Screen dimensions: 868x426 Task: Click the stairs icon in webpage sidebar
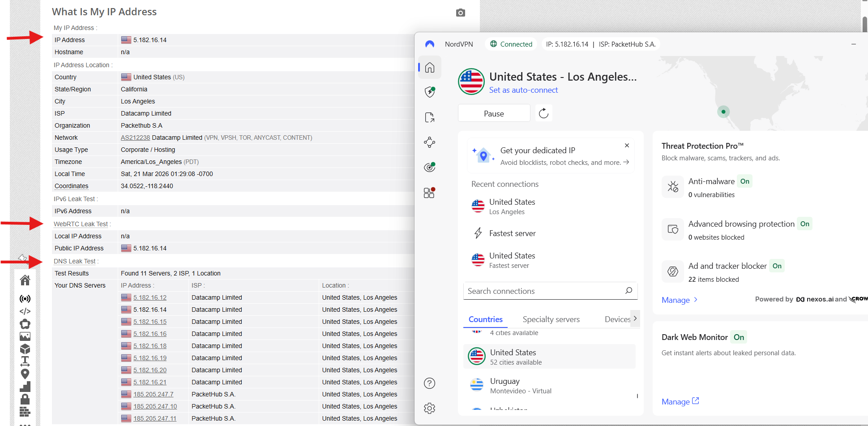point(25,387)
